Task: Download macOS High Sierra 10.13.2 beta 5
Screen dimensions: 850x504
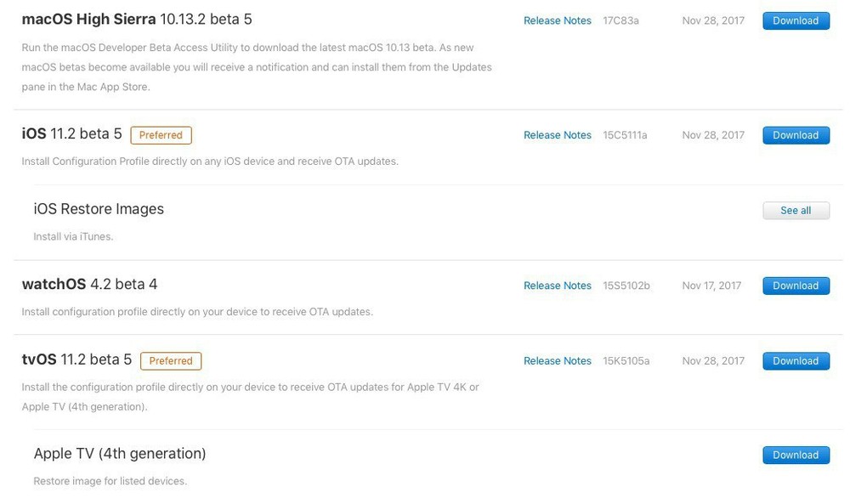Action: pyautogui.click(x=796, y=20)
